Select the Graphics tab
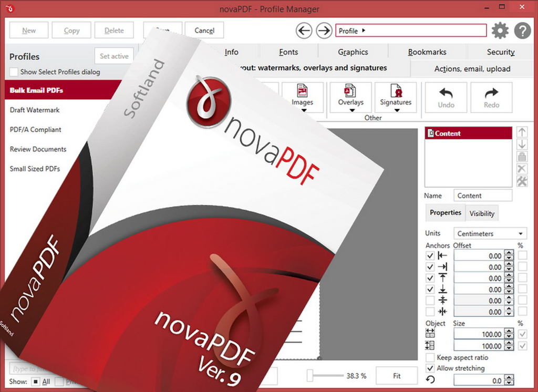Viewport: 538px width, 392px height. tap(353, 52)
